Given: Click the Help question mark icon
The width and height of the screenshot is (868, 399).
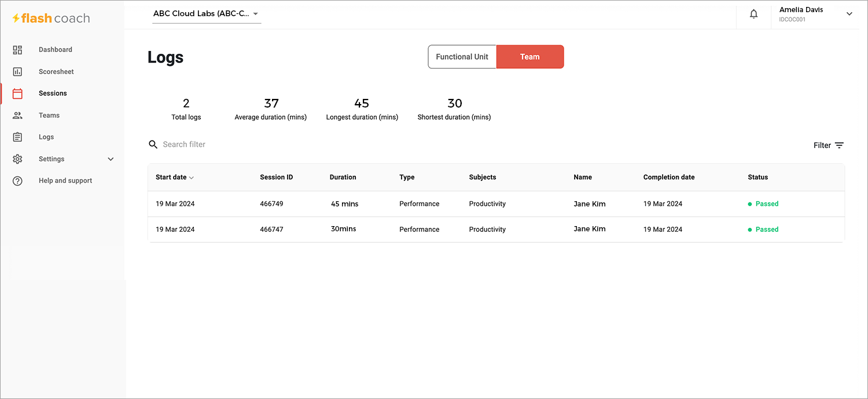Looking at the screenshot, I should coord(17,181).
